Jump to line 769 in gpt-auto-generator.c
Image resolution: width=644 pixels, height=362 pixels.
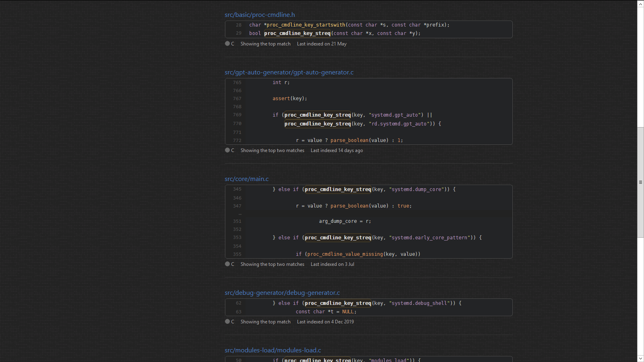[x=237, y=115]
